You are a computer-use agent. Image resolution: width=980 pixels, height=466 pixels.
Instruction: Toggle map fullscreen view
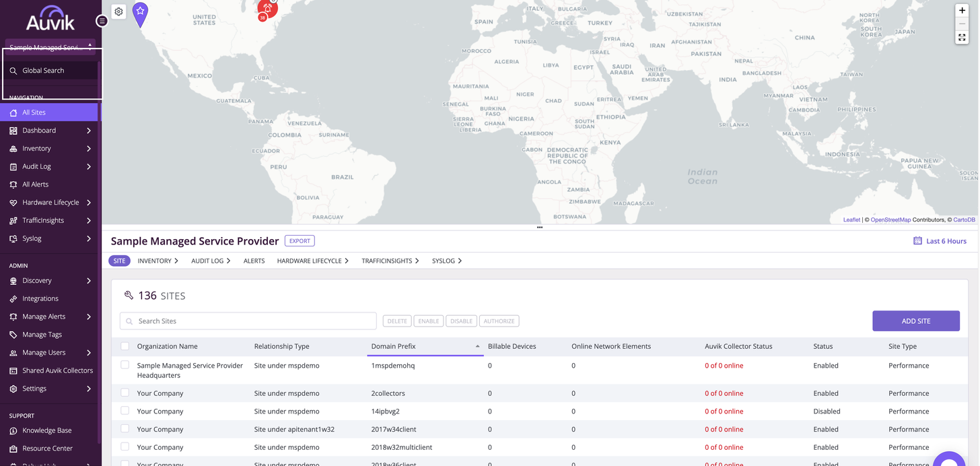point(962,38)
